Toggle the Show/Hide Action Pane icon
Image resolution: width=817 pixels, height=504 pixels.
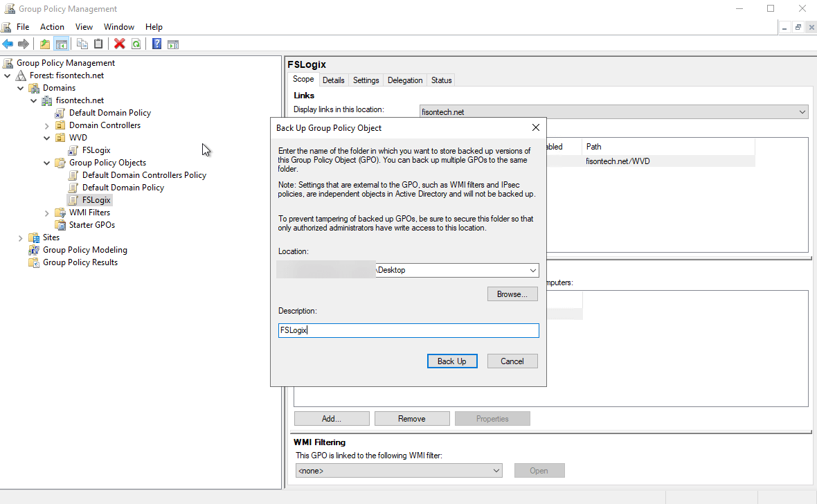coord(173,44)
